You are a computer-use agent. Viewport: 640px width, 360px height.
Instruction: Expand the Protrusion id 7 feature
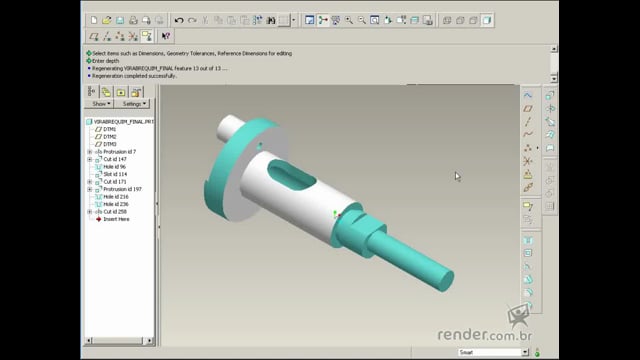pos(89,152)
